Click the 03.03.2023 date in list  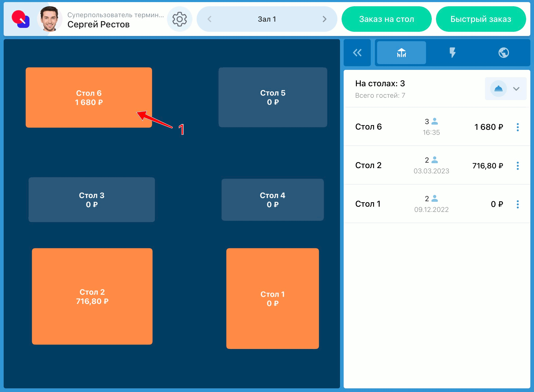(x=431, y=171)
